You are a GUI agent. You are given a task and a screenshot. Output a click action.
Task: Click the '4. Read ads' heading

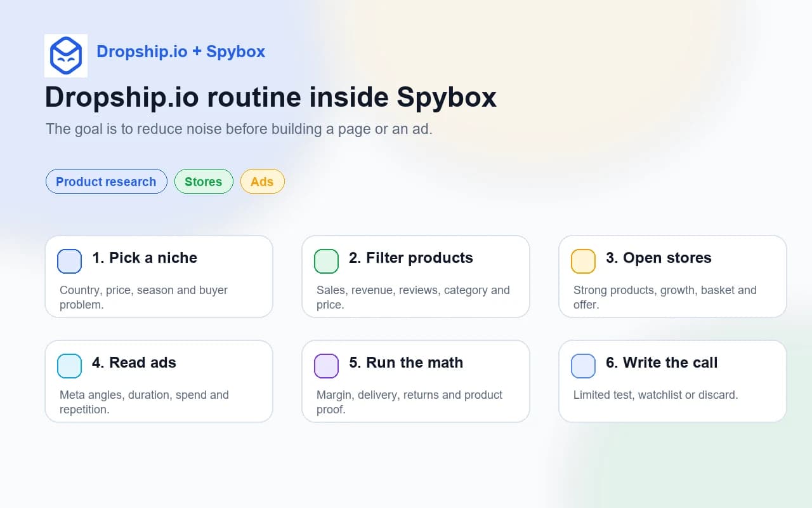pos(134,363)
